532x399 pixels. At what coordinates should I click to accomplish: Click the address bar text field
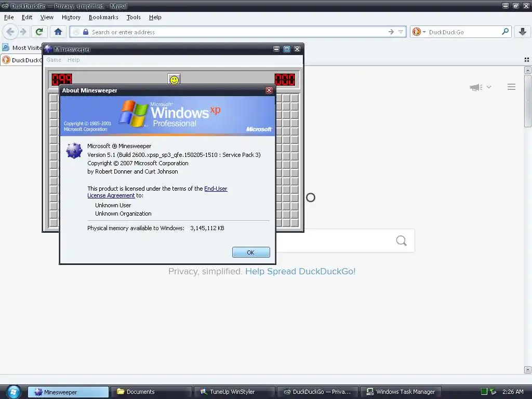(237, 32)
